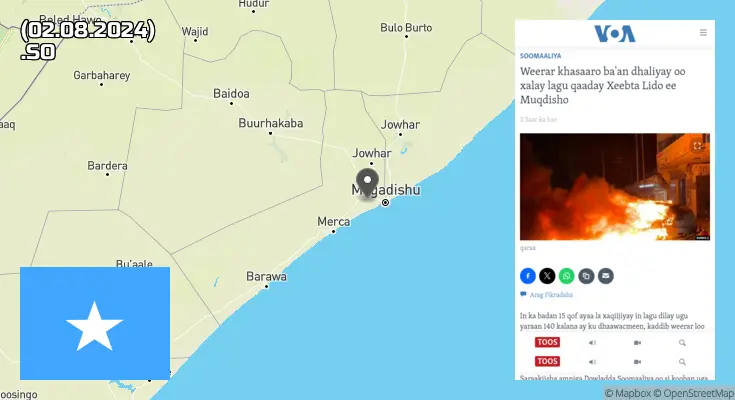Open the video camera icon in lower bar

pos(637,362)
